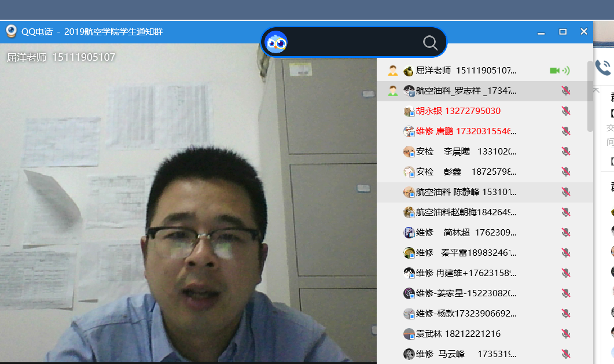Image resolution: width=614 pixels, height=364 pixels.
Task: Click the green camera icon for 屈洋老师
Action: point(554,71)
